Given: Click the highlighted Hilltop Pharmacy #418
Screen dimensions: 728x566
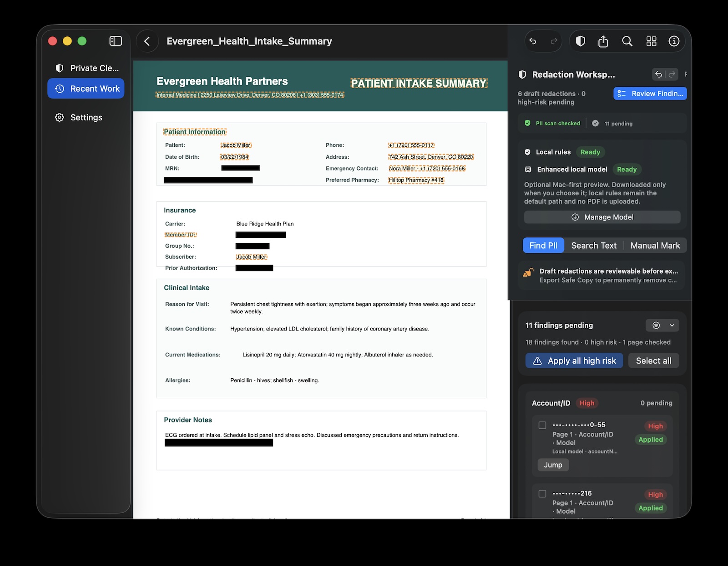Looking at the screenshot, I should [x=416, y=180].
